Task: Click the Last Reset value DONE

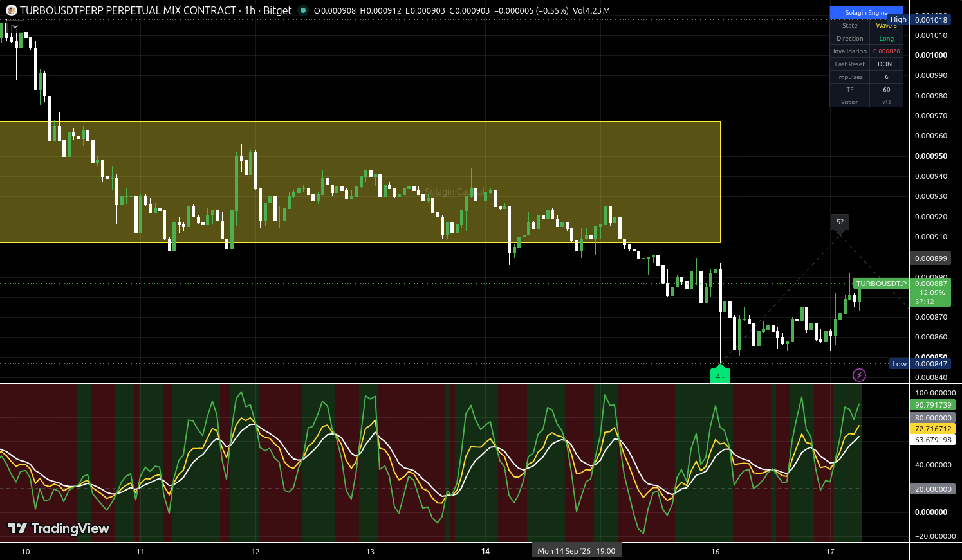Action: tap(887, 64)
